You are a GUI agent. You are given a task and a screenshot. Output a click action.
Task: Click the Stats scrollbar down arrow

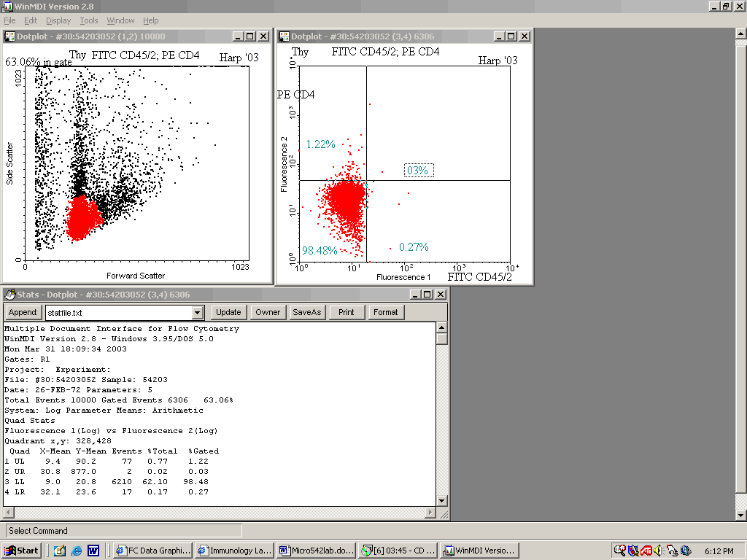coord(441,500)
